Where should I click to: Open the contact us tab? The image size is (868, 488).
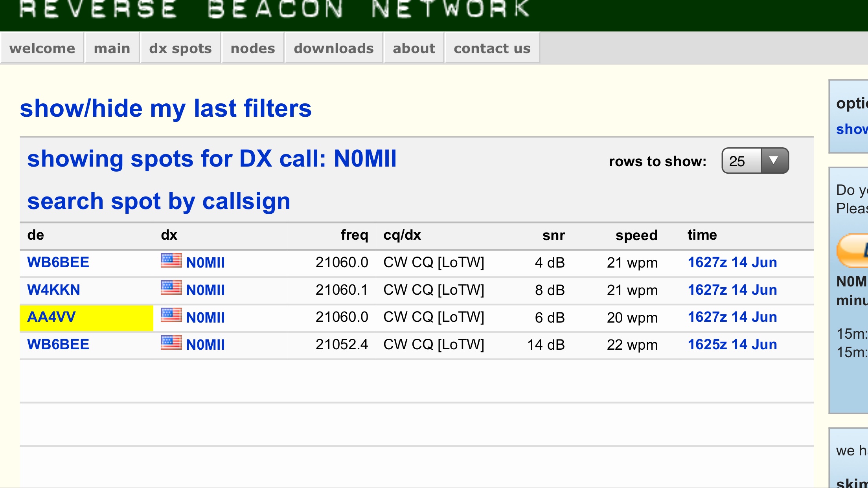click(492, 48)
